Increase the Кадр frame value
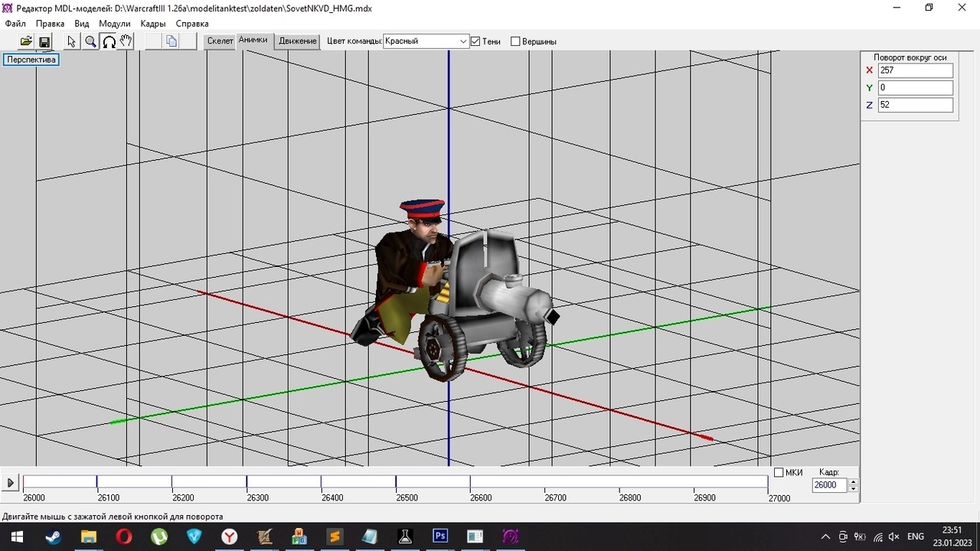Image resolution: width=980 pixels, height=551 pixels. tap(854, 481)
